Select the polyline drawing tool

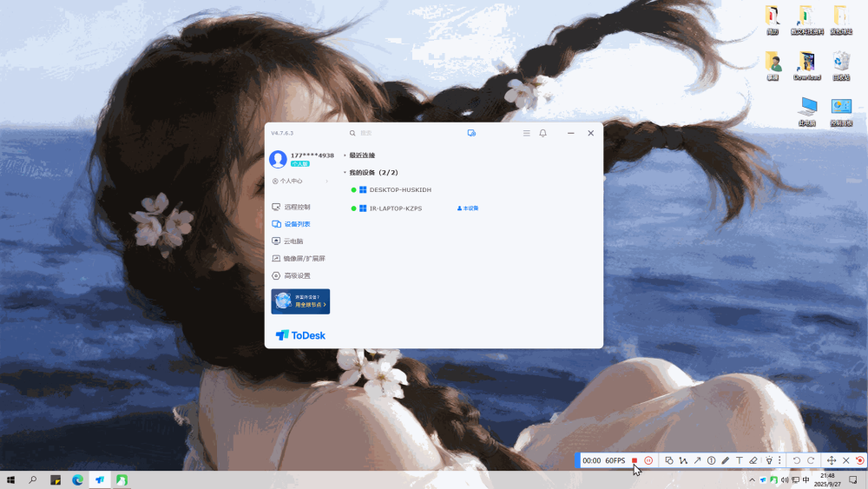(x=683, y=460)
